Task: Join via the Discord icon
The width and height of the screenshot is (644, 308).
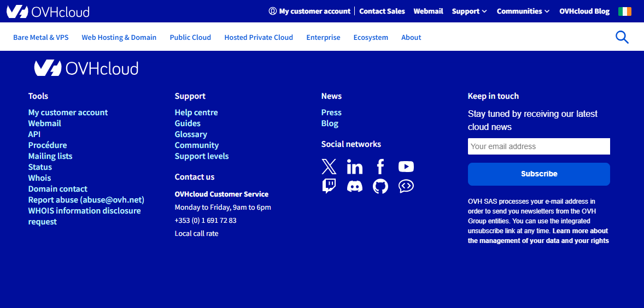Action: [355, 186]
